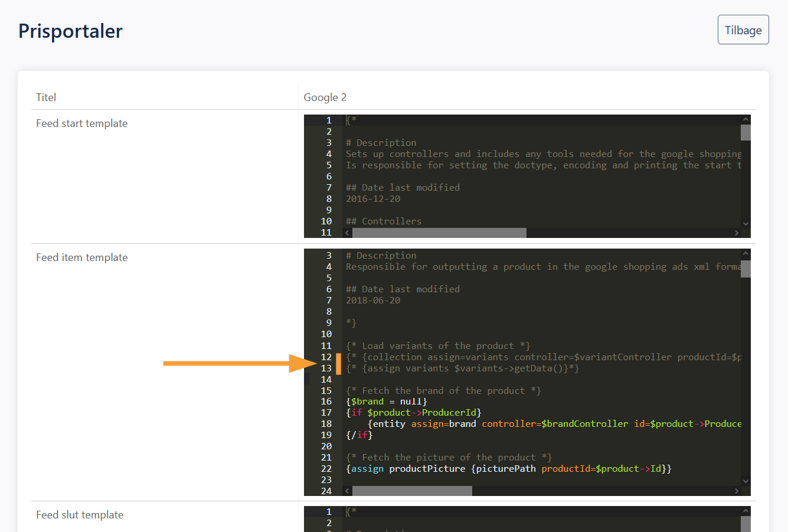Click up arrow in Feed item editor scrollbar
This screenshot has height=532, width=788.
pyautogui.click(x=746, y=254)
